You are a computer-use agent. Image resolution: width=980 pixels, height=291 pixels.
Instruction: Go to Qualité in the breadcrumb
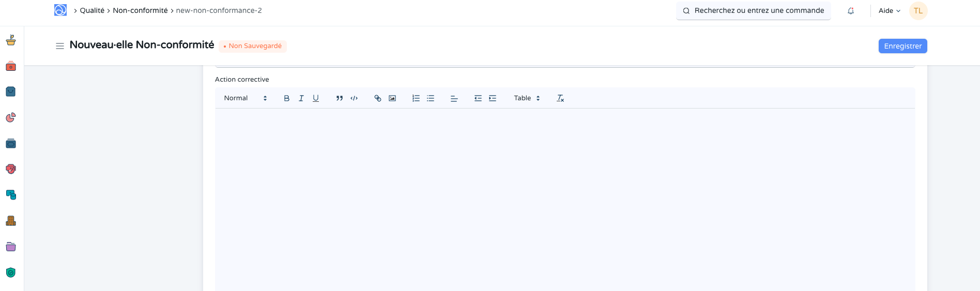click(x=92, y=11)
